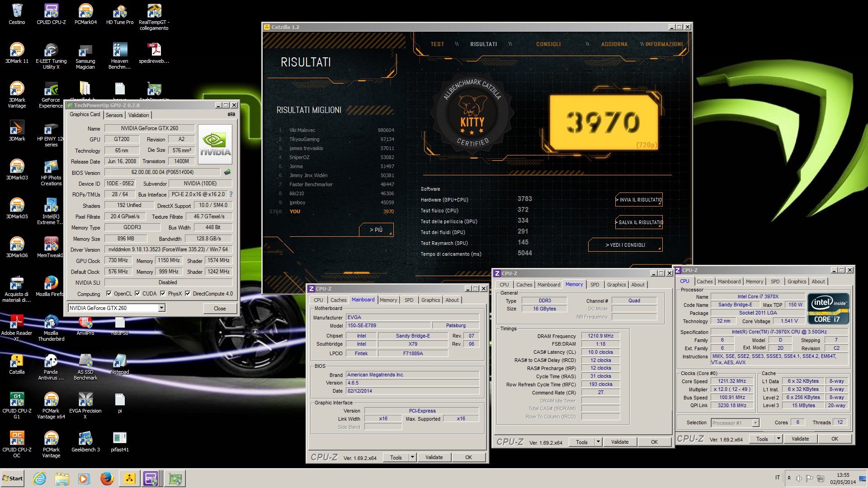Select Caches tab in the CPU-Z processor window
This screenshot has width=868, height=488.
[x=704, y=282]
